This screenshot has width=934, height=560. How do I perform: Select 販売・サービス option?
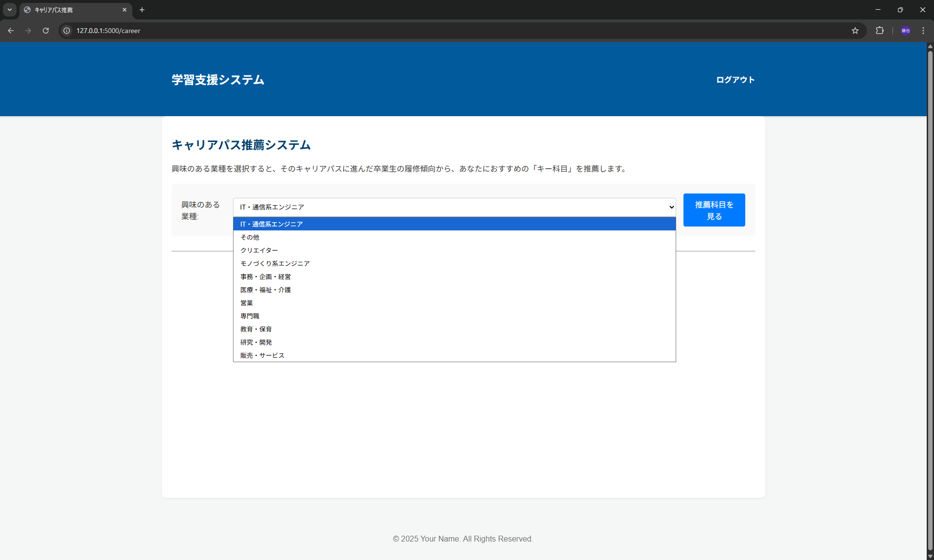(262, 355)
